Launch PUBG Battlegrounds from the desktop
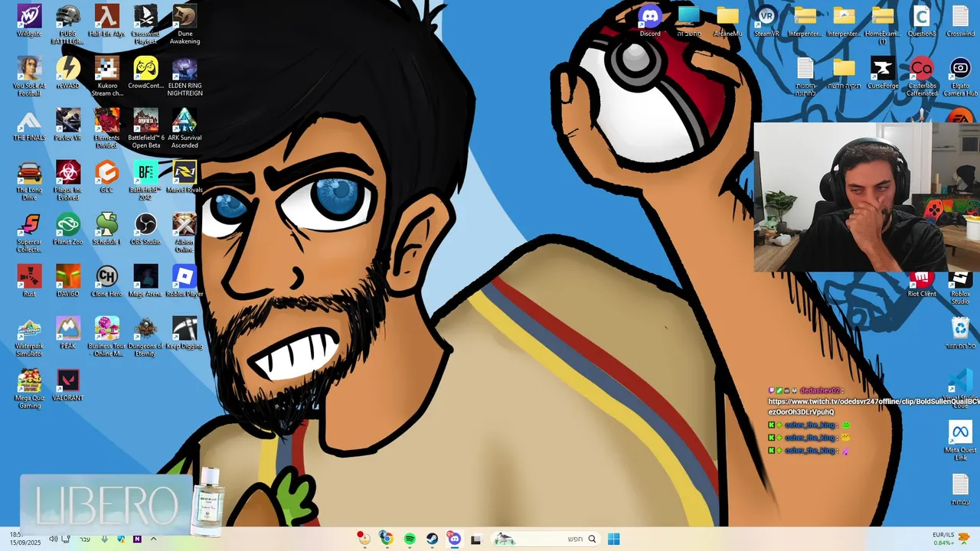 pos(68,24)
